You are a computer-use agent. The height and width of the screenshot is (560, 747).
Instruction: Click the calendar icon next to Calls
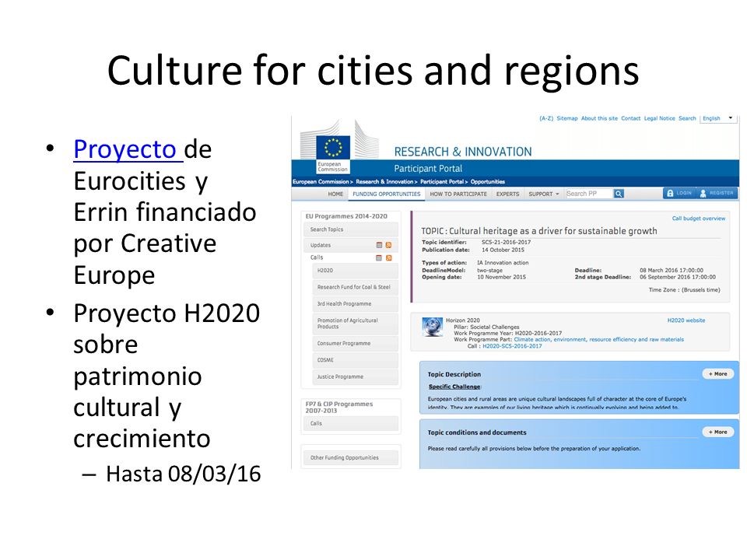(x=379, y=257)
